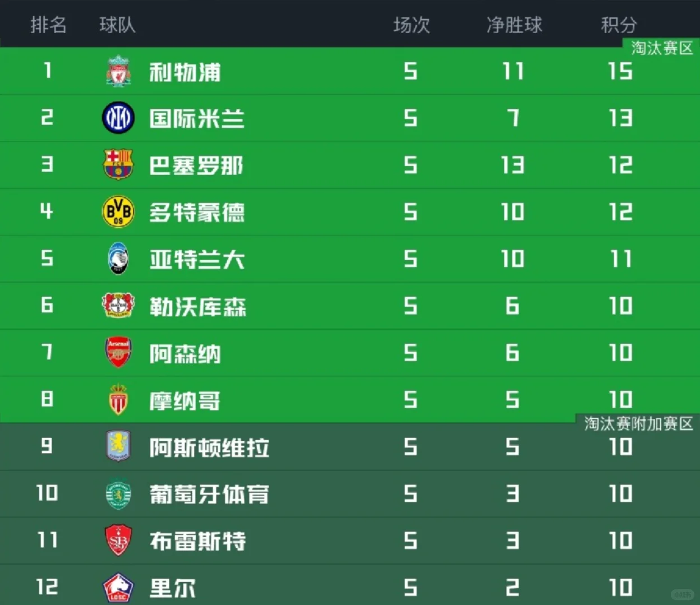Click the 淘汰赛附加赛区 zone label
Image resolution: width=700 pixels, height=605 pixels.
[x=638, y=423]
